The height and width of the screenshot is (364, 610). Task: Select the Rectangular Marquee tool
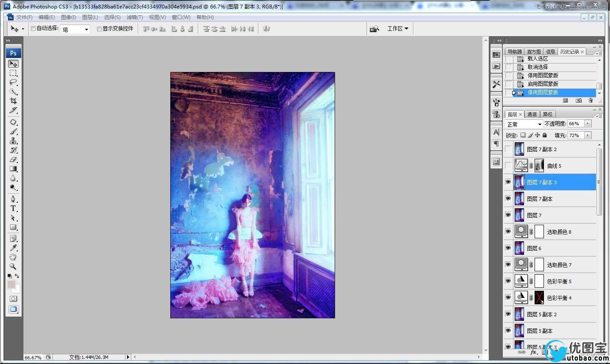tap(14, 73)
